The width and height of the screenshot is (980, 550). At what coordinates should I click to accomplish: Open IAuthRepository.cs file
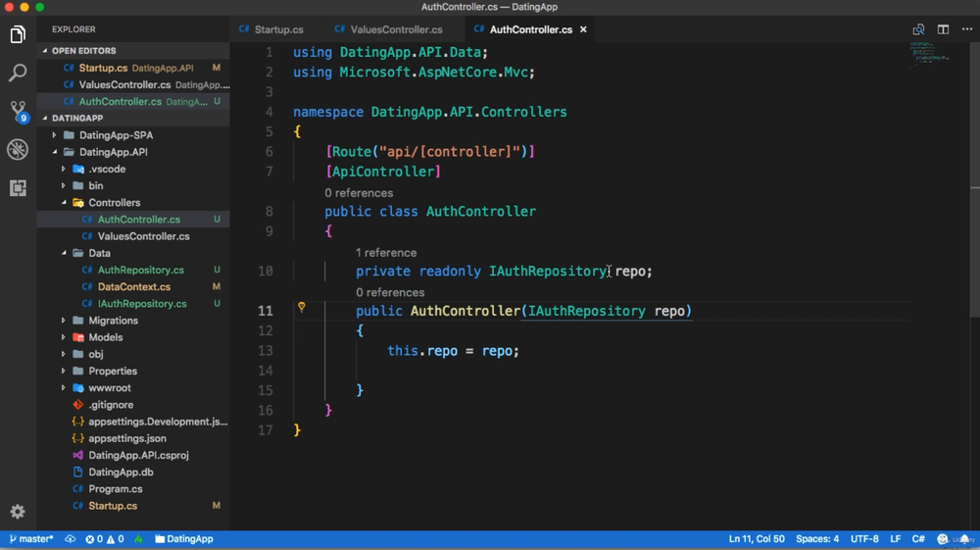[133, 304]
